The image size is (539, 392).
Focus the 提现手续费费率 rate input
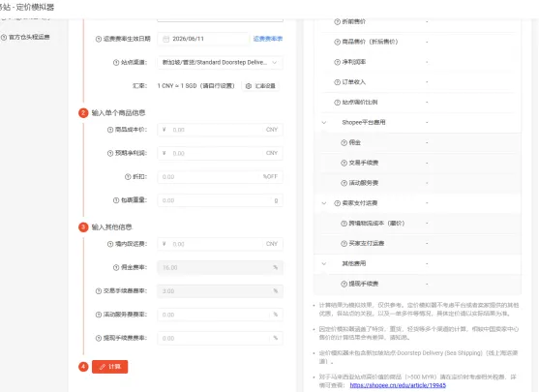coord(220,338)
